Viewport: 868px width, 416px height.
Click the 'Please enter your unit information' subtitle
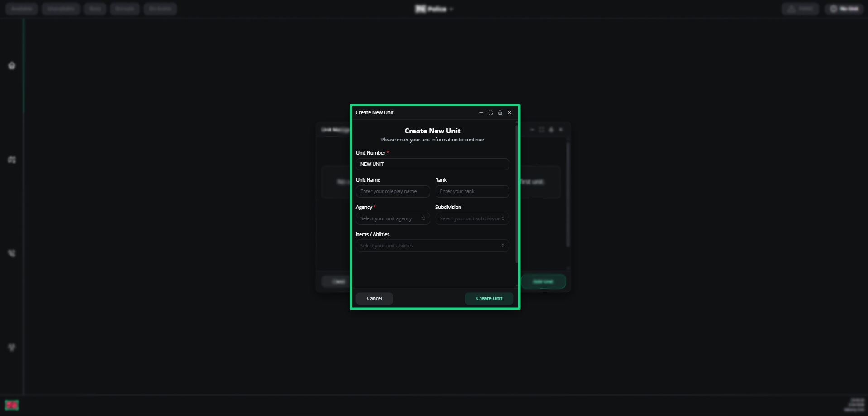(x=432, y=140)
